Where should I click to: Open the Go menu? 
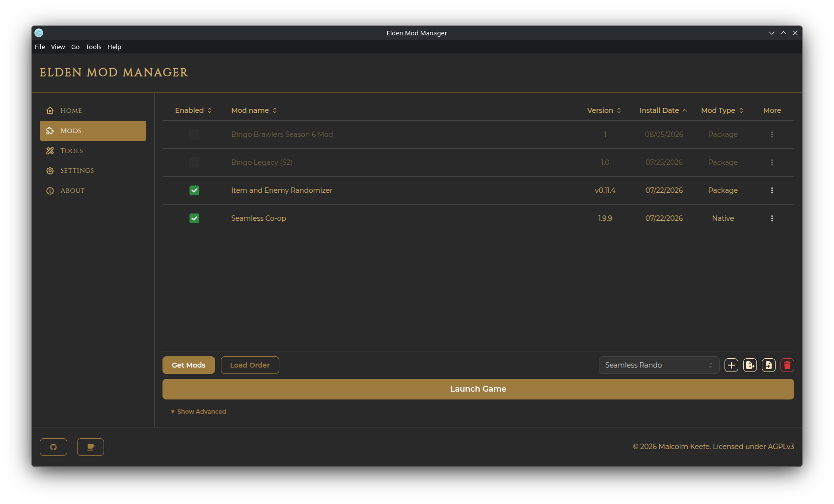click(75, 47)
